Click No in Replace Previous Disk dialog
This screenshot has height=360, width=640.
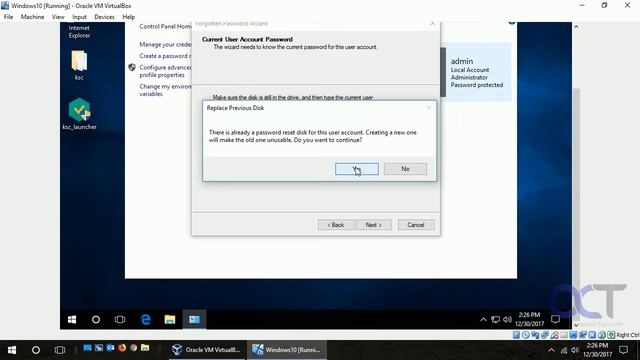click(x=405, y=169)
